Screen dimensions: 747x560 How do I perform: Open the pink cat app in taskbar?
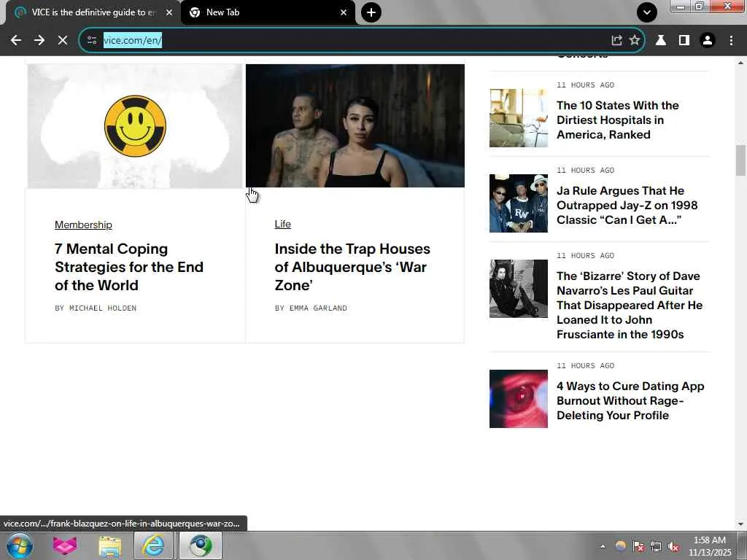(x=65, y=545)
